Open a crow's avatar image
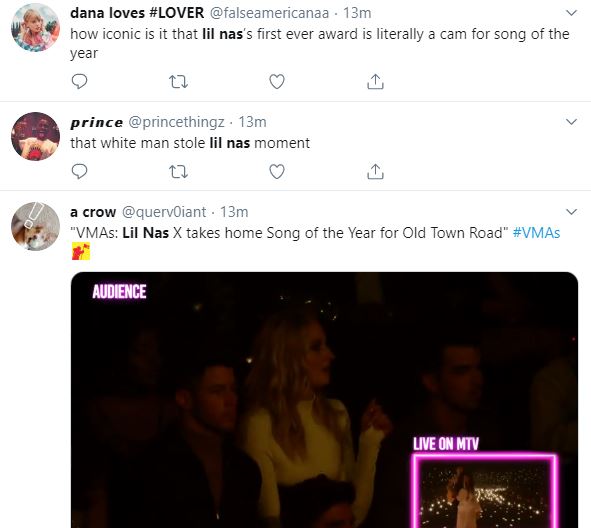The height and width of the screenshot is (528, 591). point(35,226)
